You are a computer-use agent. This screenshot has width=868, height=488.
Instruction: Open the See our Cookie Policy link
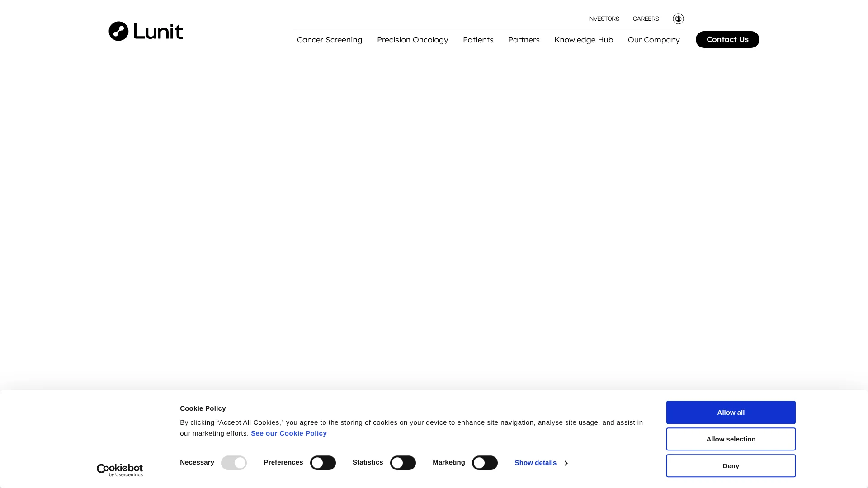click(288, 433)
